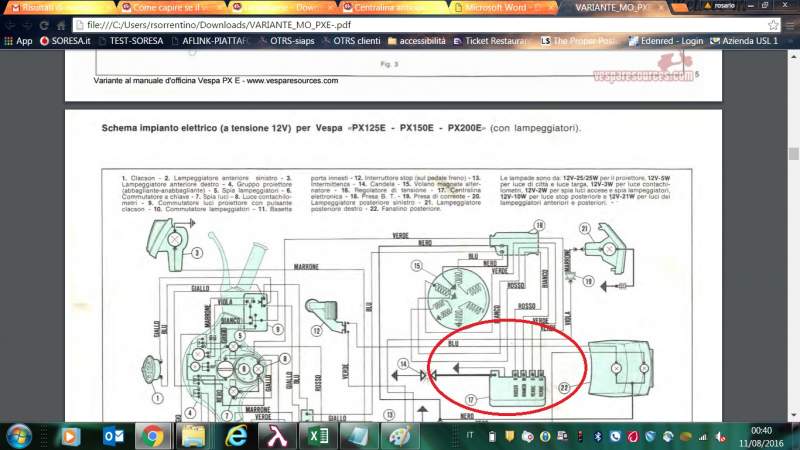Viewport: 800px width, 450px height.
Task: Open the accessibilità bookmarks folder
Action: [417, 41]
